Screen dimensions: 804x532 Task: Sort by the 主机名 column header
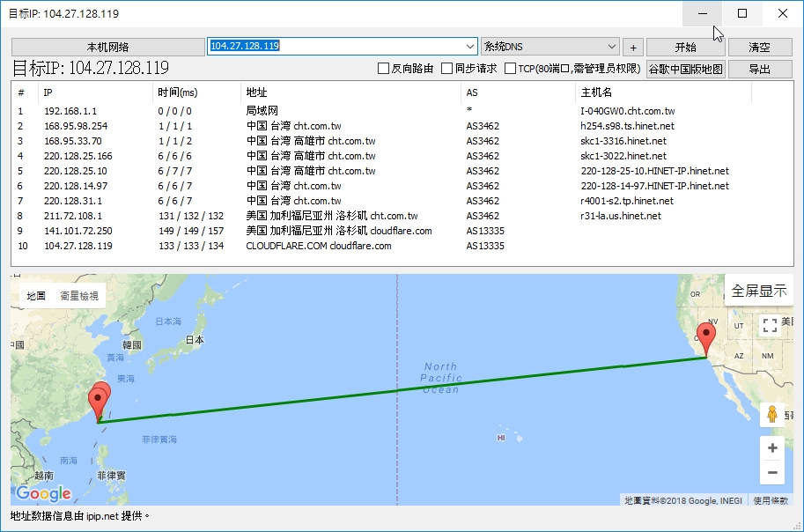(663, 92)
